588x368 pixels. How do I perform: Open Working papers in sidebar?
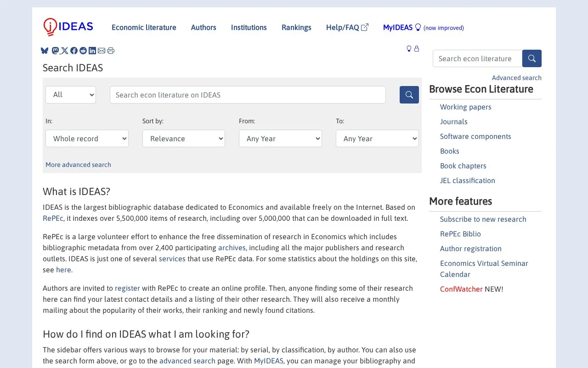tap(465, 107)
